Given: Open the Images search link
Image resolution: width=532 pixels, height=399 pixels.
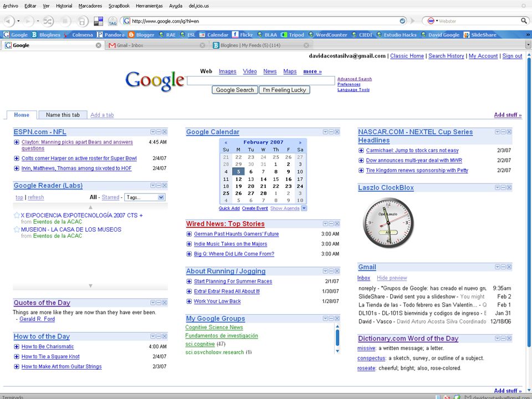Looking at the screenshot, I should click(x=228, y=71).
